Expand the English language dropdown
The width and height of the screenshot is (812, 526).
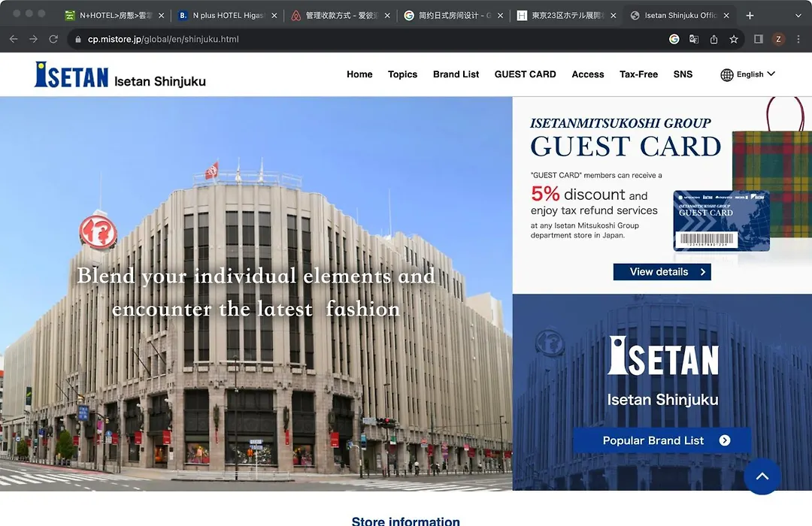click(x=748, y=74)
